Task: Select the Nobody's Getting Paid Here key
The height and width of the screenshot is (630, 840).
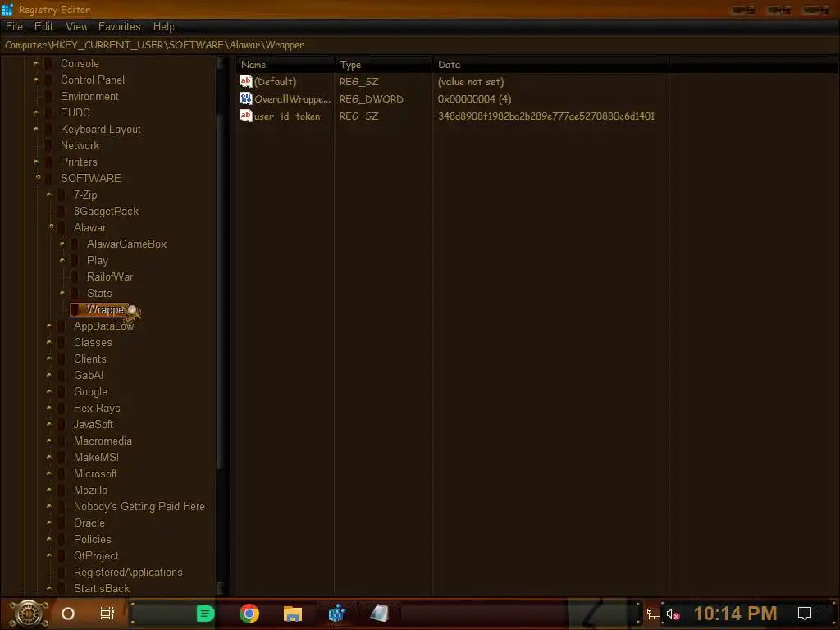Action: (x=139, y=507)
